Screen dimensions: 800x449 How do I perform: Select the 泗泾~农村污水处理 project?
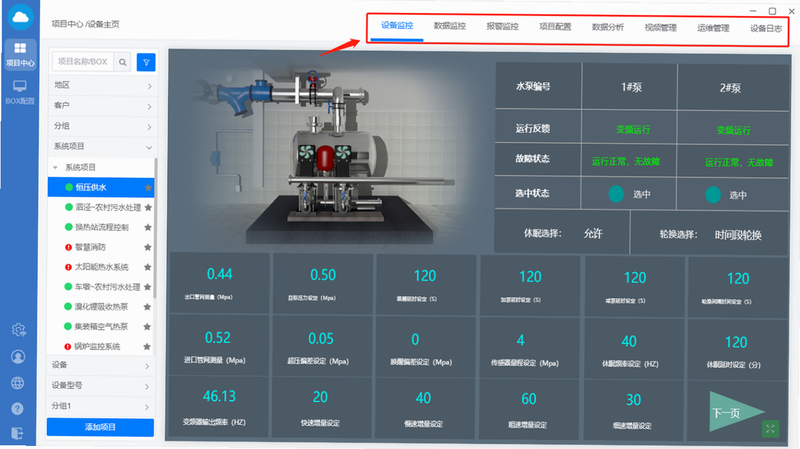(x=108, y=208)
